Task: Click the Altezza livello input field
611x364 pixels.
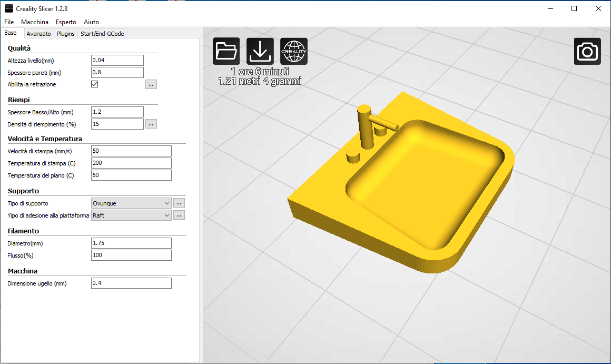Action: (x=117, y=61)
